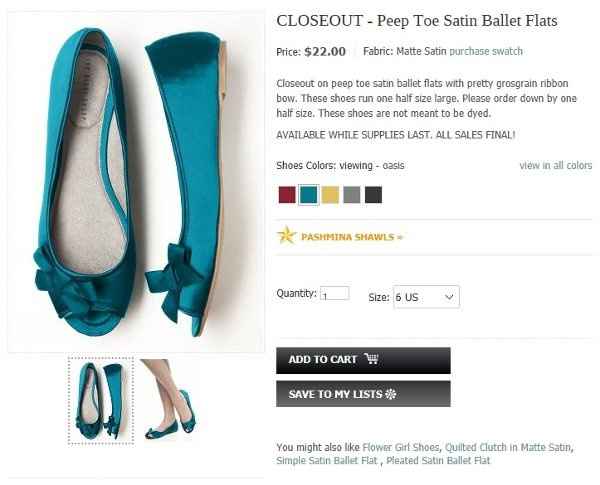The height and width of the screenshot is (485, 600).
Task: Open the shoe Size dropdown
Action: (426, 297)
